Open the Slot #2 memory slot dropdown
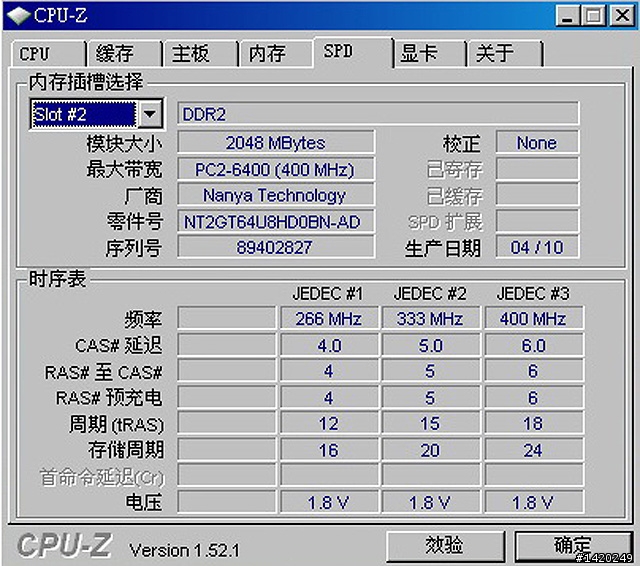Image resolution: width=640 pixels, height=566 pixels. click(97, 114)
